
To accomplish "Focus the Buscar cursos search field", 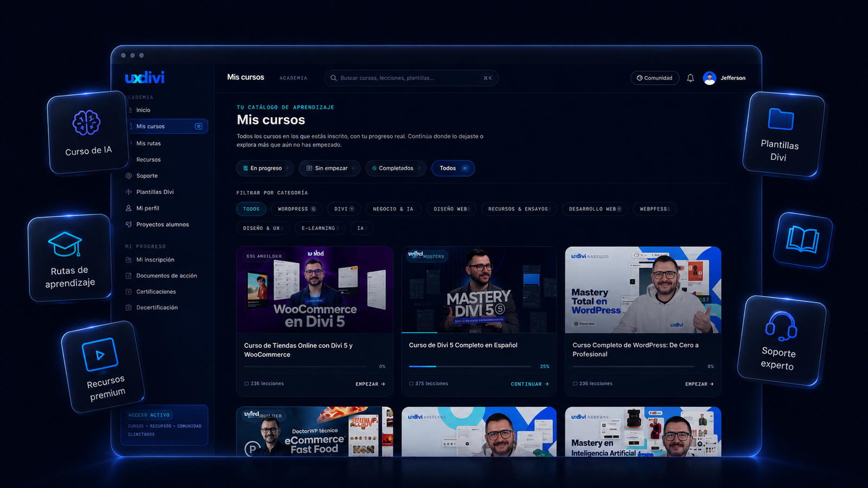I will click(411, 78).
